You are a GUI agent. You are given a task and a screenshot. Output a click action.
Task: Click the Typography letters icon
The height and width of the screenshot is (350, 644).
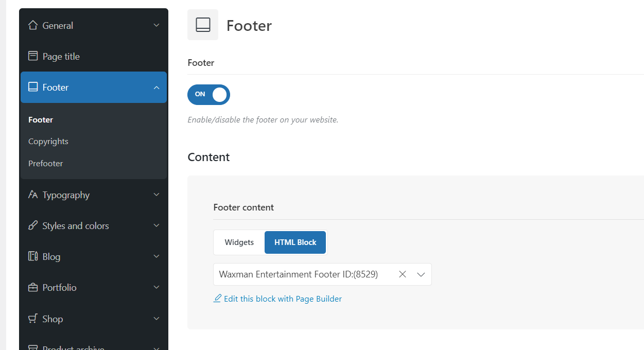tap(33, 195)
